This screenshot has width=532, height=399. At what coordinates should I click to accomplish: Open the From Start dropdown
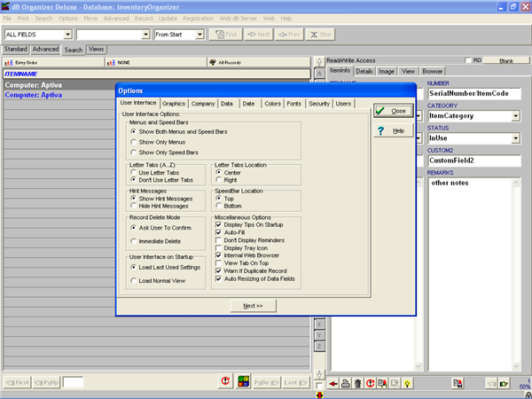(199, 35)
